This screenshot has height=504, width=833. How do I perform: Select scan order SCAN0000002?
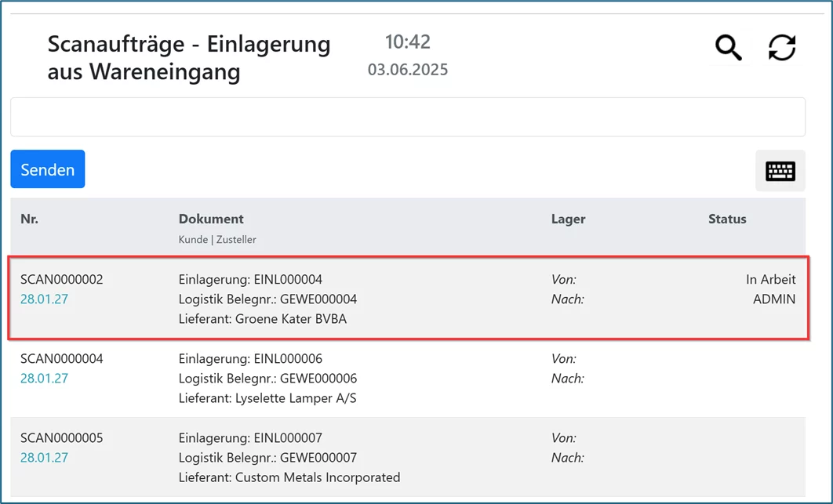coord(62,280)
